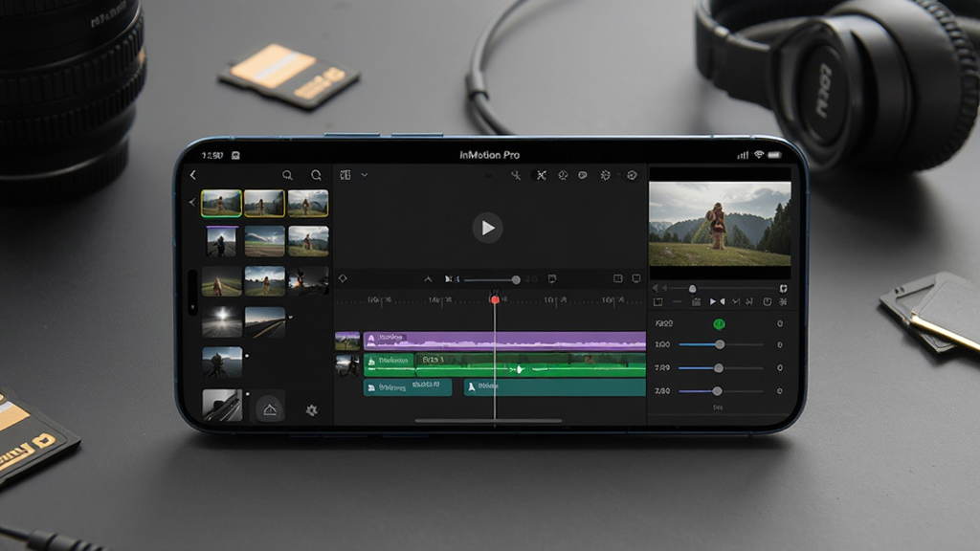The width and height of the screenshot is (980, 551).
Task: Select the bright sun flare thumbnail
Action: pos(222,321)
